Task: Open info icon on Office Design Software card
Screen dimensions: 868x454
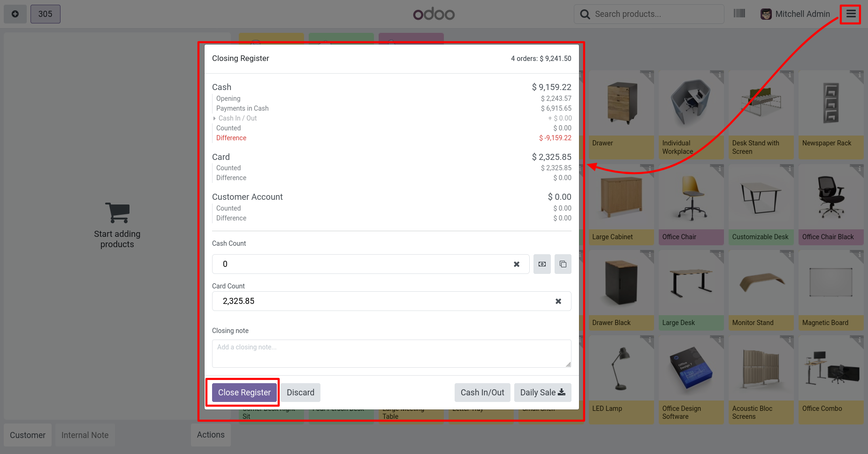Action: point(719,340)
